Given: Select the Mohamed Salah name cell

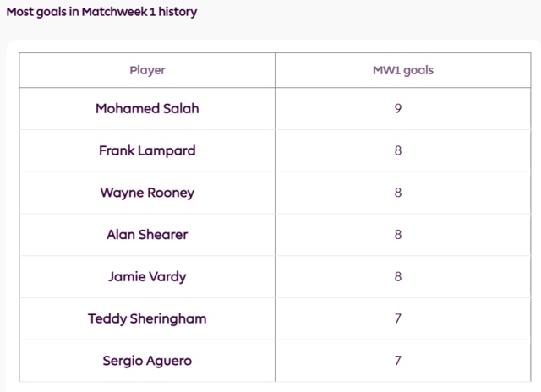Looking at the screenshot, I should (147, 109).
